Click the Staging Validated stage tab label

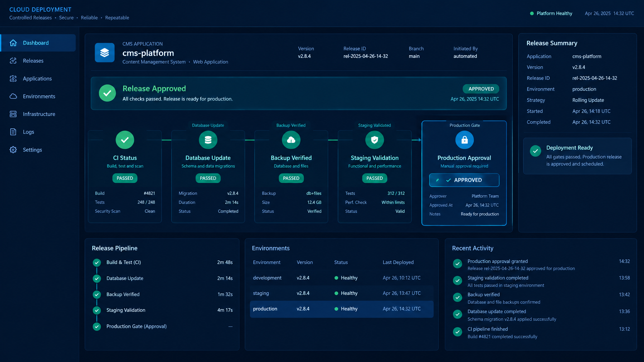click(375, 125)
